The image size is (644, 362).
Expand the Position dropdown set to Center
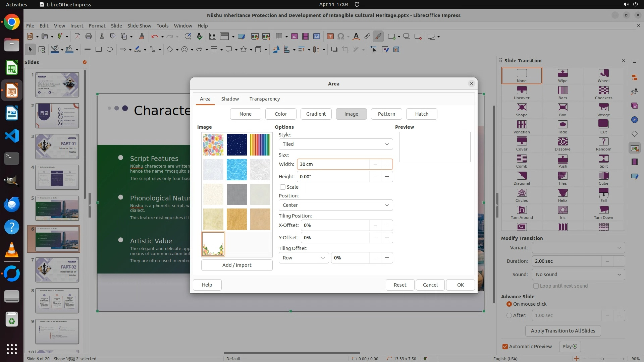coord(335,205)
